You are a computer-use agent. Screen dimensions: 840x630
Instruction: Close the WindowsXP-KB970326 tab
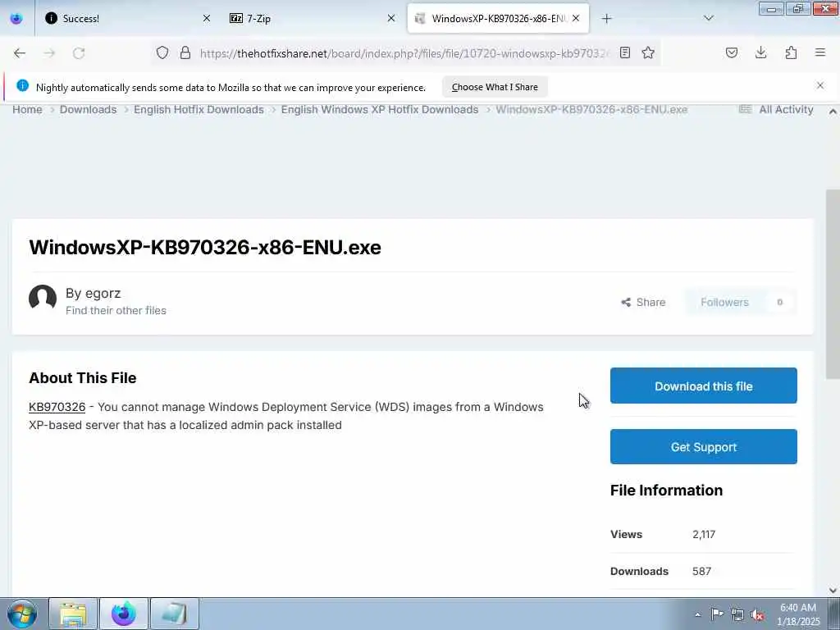click(x=576, y=18)
